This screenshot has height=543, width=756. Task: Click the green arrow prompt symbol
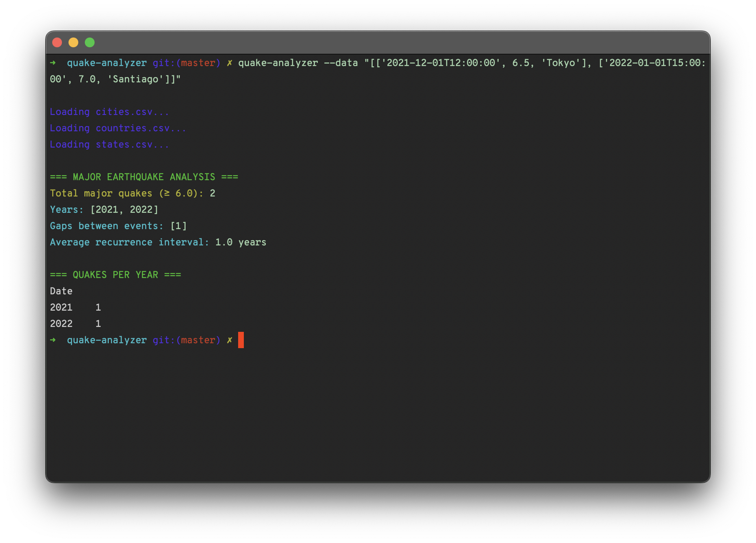click(53, 63)
